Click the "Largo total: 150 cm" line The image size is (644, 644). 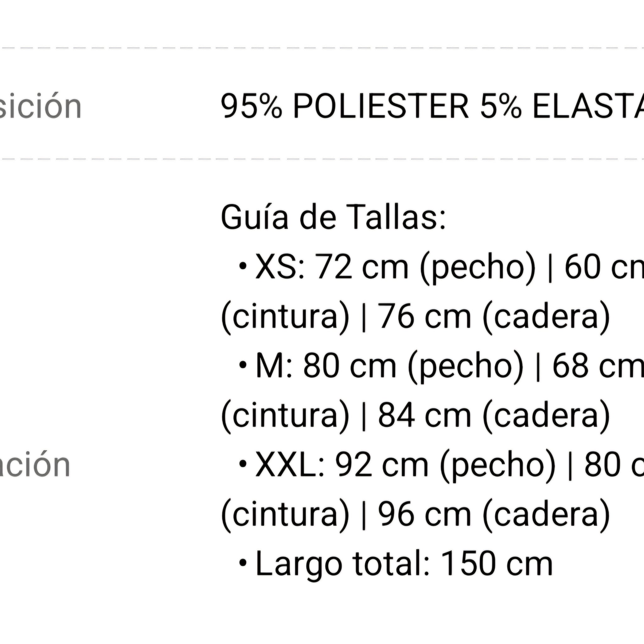pyautogui.click(x=404, y=564)
